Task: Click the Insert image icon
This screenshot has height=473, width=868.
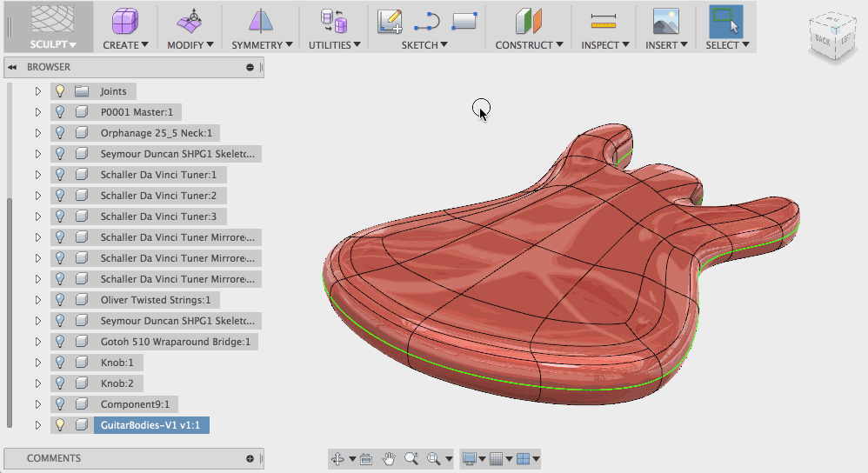Action: point(665,21)
